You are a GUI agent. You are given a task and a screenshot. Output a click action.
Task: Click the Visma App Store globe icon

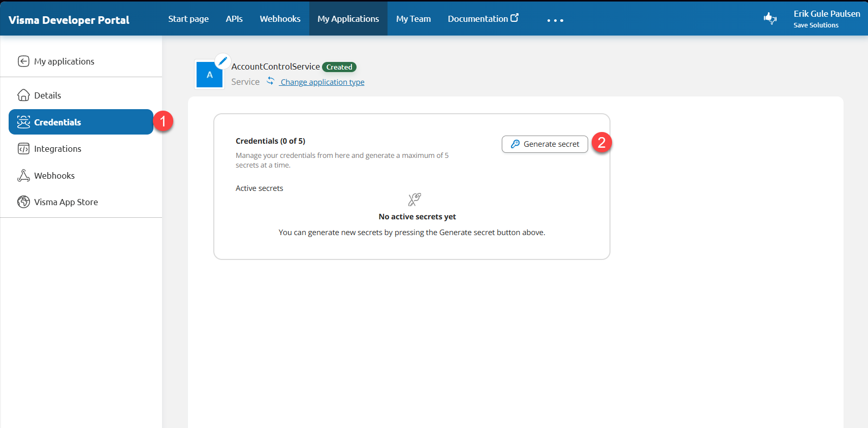click(23, 202)
